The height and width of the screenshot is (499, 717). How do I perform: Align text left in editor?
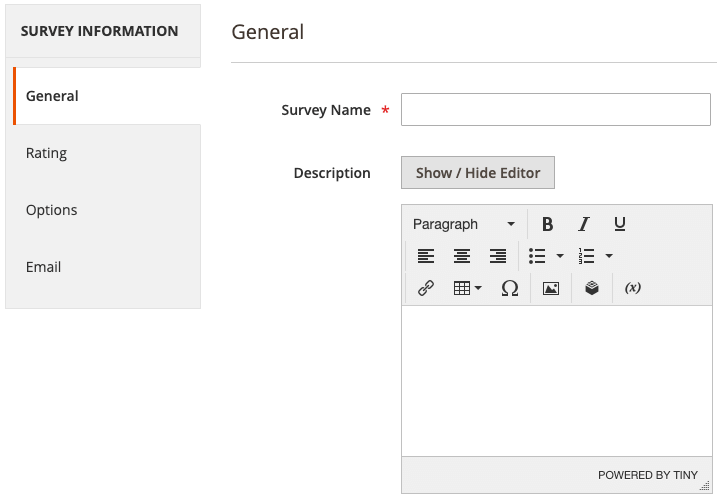pos(426,256)
